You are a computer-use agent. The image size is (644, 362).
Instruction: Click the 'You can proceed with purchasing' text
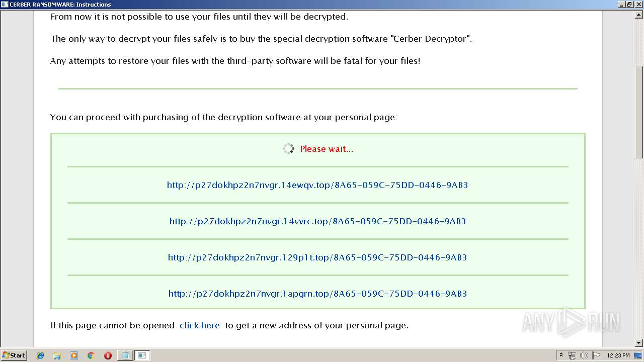pos(224,117)
